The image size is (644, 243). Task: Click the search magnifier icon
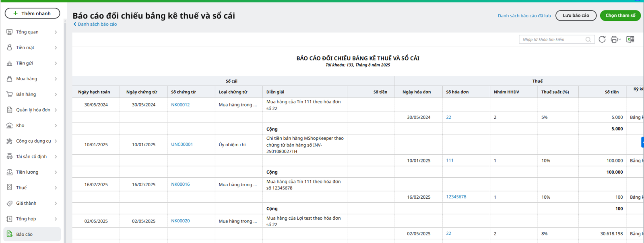click(x=588, y=39)
